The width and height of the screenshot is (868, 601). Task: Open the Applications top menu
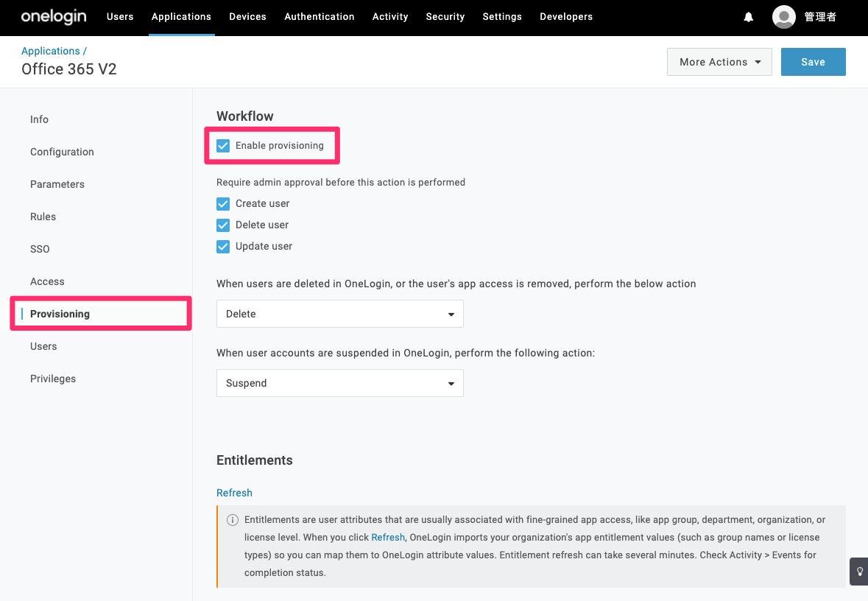(x=182, y=17)
